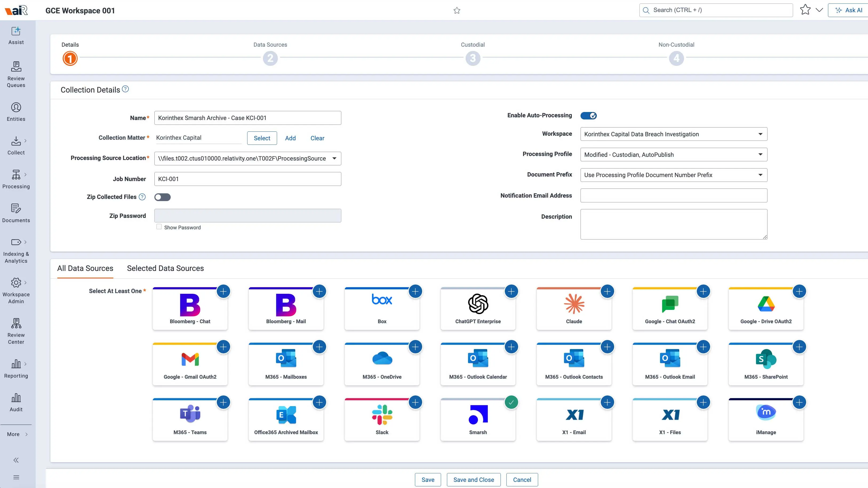Click the Save button
The height and width of the screenshot is (488, 868).
click(x=428, y=479)
